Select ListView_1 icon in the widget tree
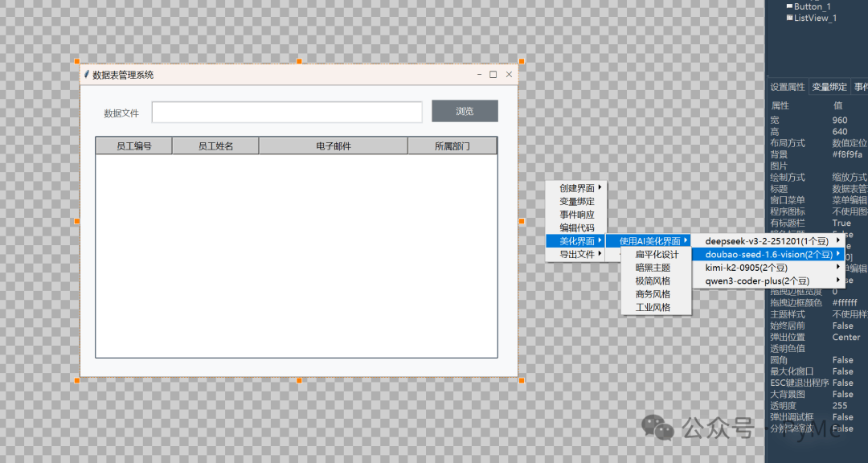 coord(789,18)
